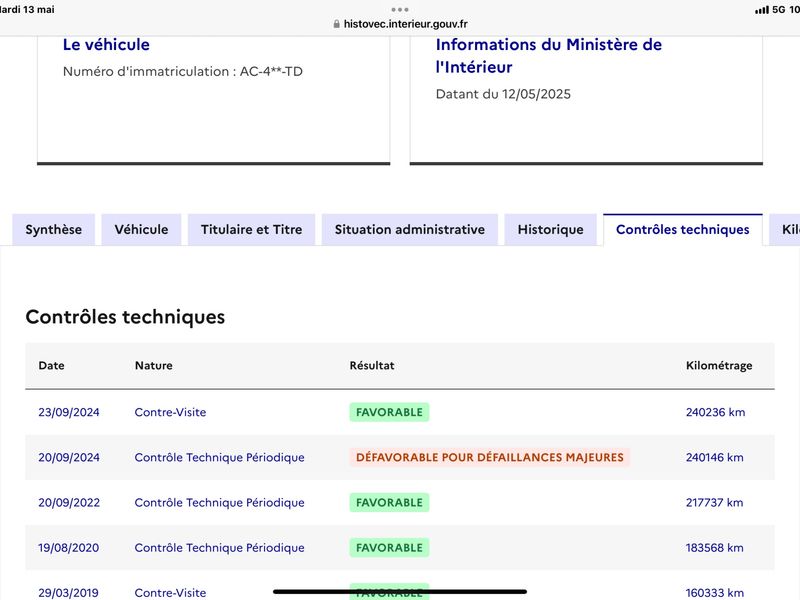Click mileage 217737 km
Viewport: 800px width, 600px height.
[x=714, y=503]
